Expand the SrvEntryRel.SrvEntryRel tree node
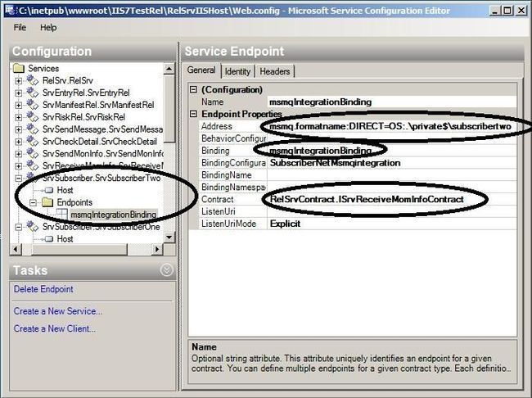Viewport: 532px width, 398px height. click(19, 93)
